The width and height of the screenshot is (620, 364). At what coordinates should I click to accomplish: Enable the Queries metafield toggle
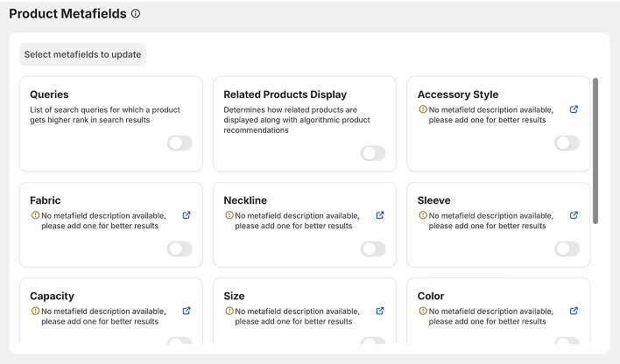coord(180,143)
